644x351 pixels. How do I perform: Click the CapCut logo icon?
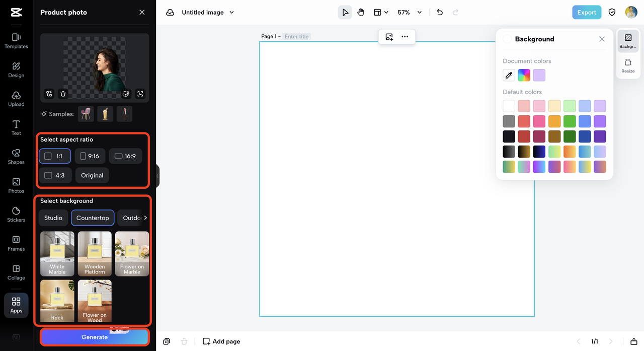16,12
